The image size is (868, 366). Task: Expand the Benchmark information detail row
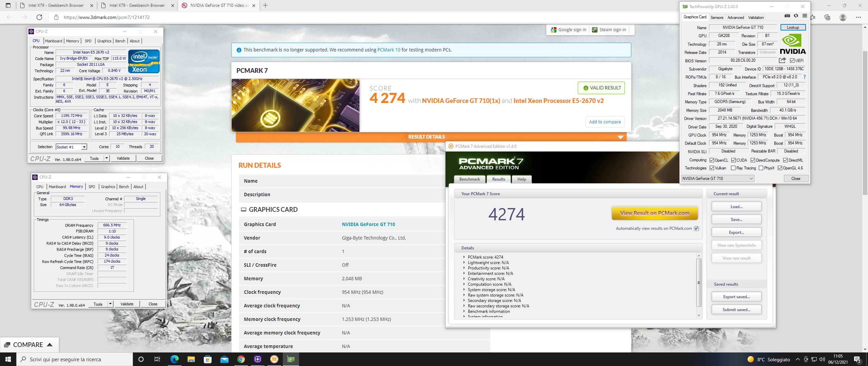(464, 311)
